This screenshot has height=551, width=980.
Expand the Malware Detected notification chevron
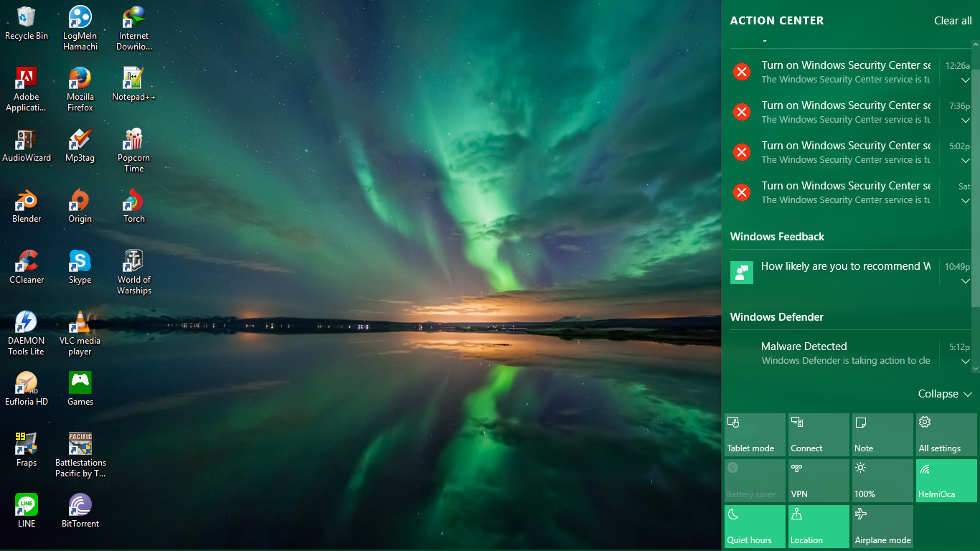click(966, 362)
